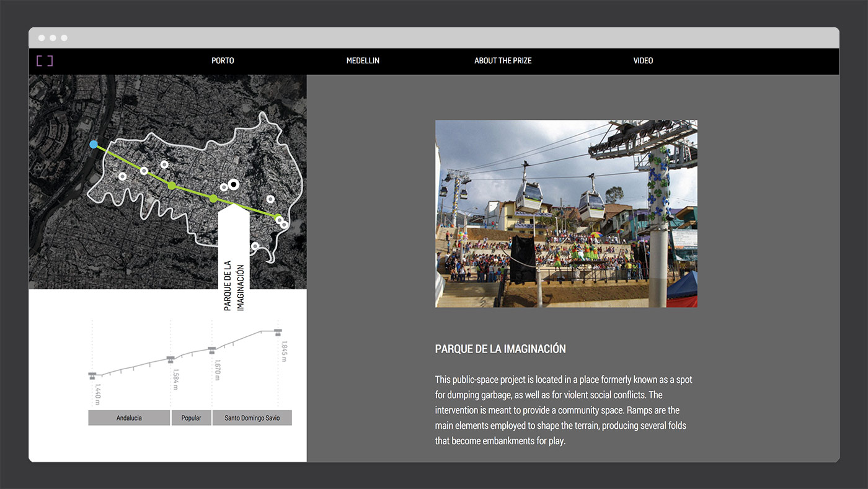The image size is (868, 489).
Task: Open the cable car photo
Action: click(x=566, y=213)
